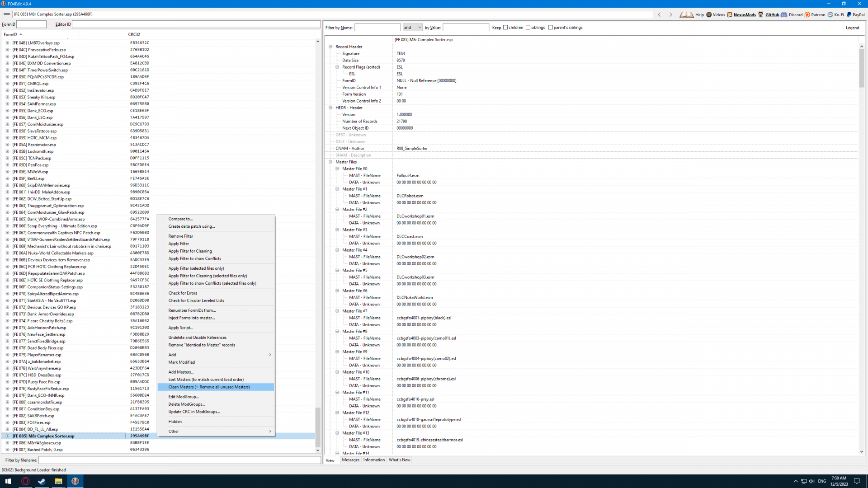Select Clean Masters menu entry
Viewport: 868px width, 488px height.
pos(209,387)
